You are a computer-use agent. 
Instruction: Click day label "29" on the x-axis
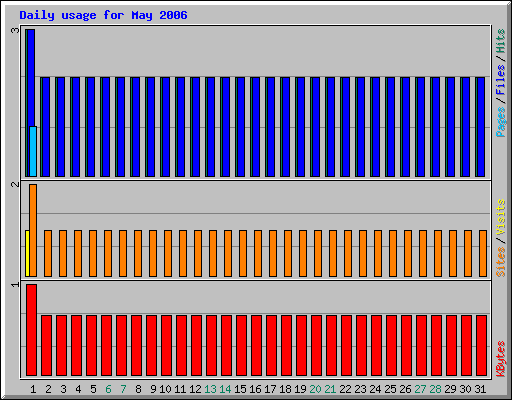coord(450,389)
